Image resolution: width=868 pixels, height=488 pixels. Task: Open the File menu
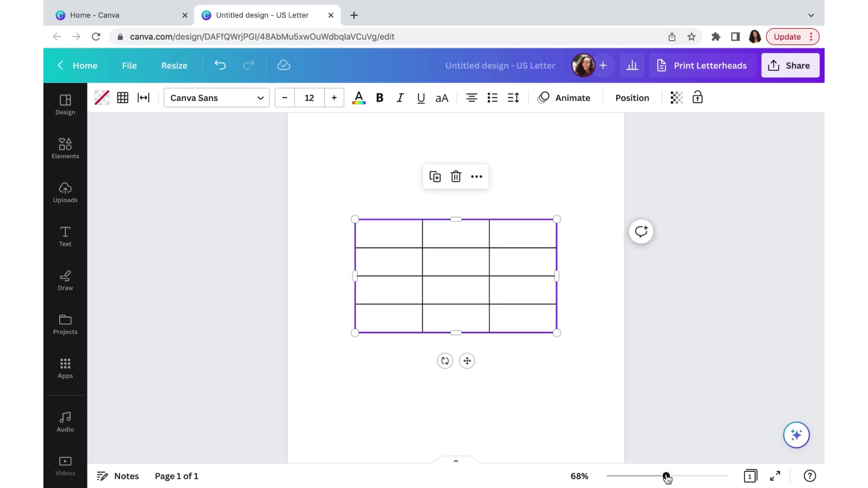click(x=129, y=65)
